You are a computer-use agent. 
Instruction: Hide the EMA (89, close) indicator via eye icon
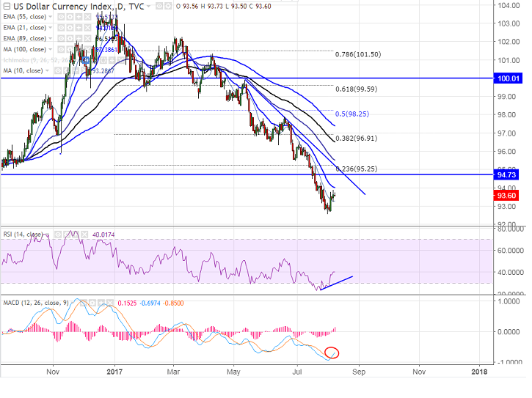61,39
